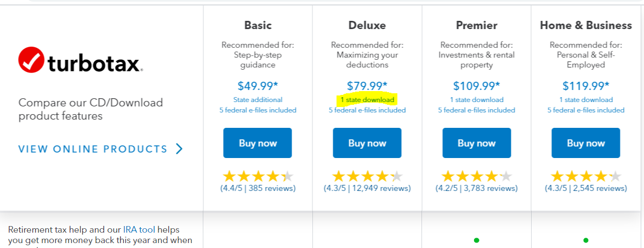644x248 pixels.
Task: Click the Deluxe $79.99 price
Action: point(367,86)
